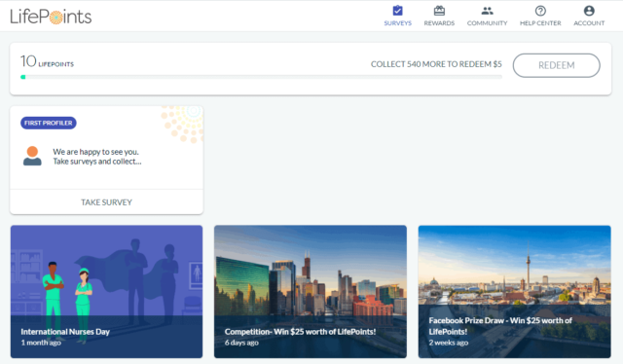
Task: Go to the REWARDS menu label
Action: point(439,23)
